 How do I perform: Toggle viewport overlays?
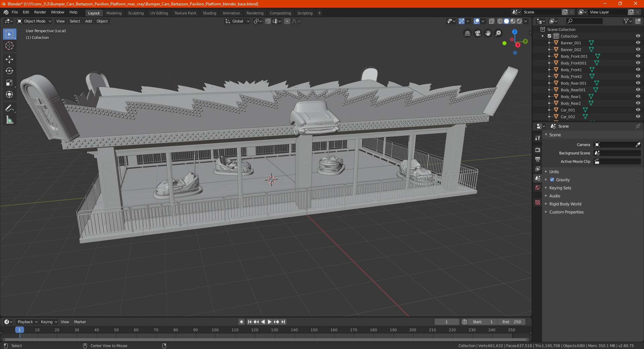pyautogui.click(x=477, y=21)
